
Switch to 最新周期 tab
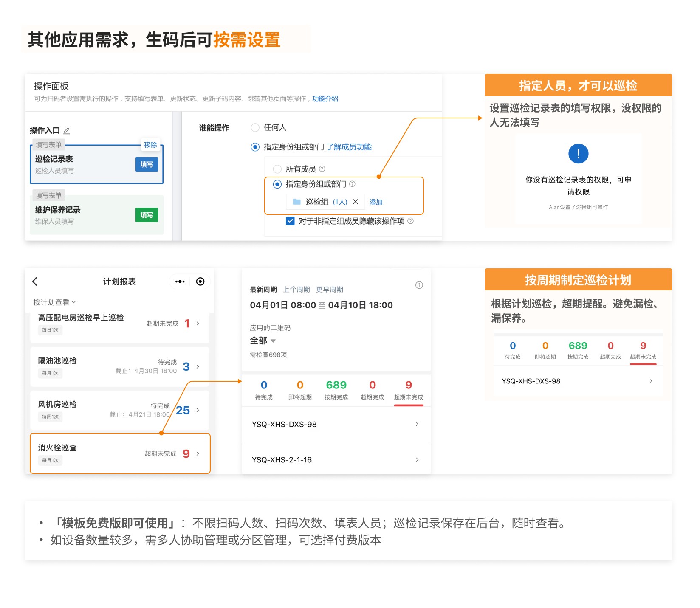[263, 290]
